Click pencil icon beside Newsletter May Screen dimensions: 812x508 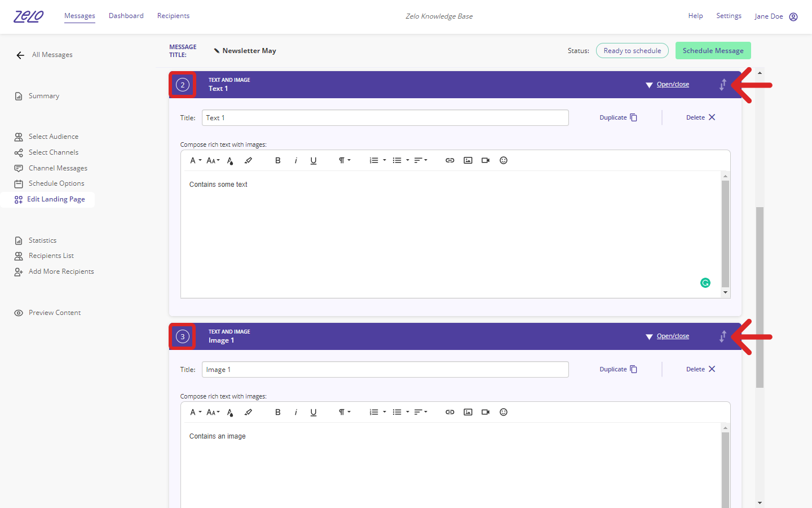217,51
